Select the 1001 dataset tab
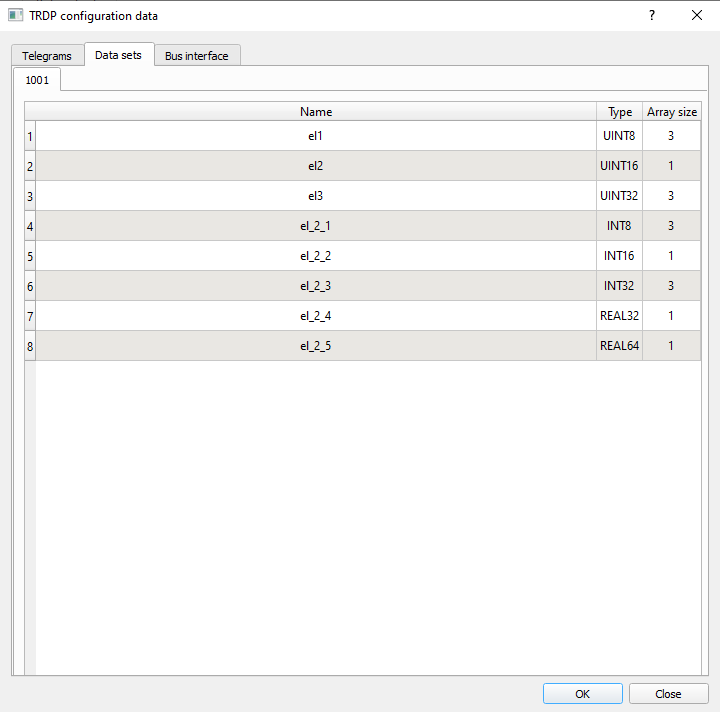 tap(37, 79)
